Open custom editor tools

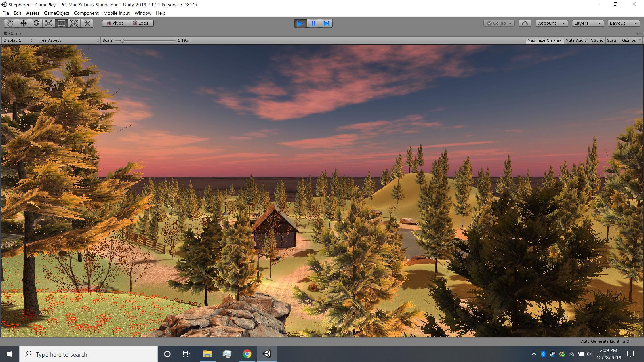pos(87,23)
